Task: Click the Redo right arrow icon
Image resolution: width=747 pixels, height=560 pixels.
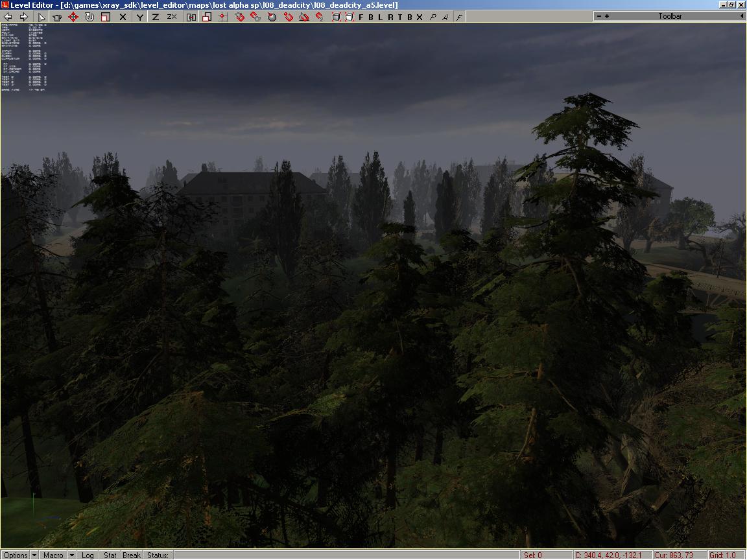Action: [23, 17]
